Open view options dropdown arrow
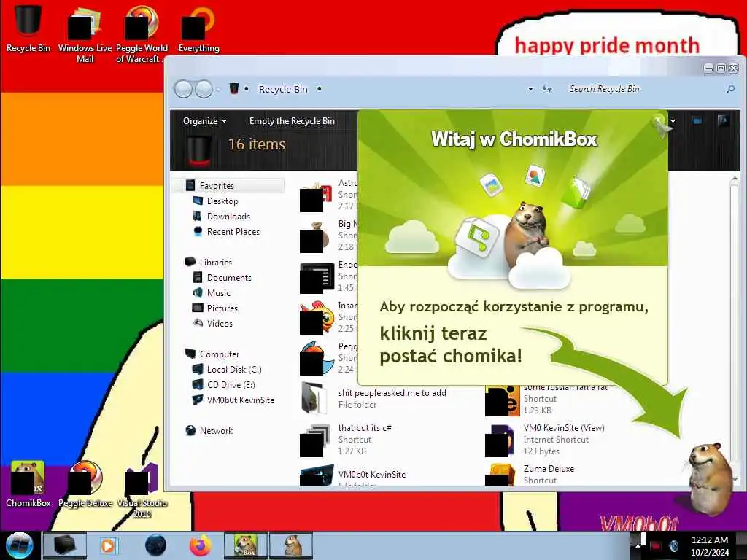Viewport: 747px width, 560px height. click(x=673, y=121)
